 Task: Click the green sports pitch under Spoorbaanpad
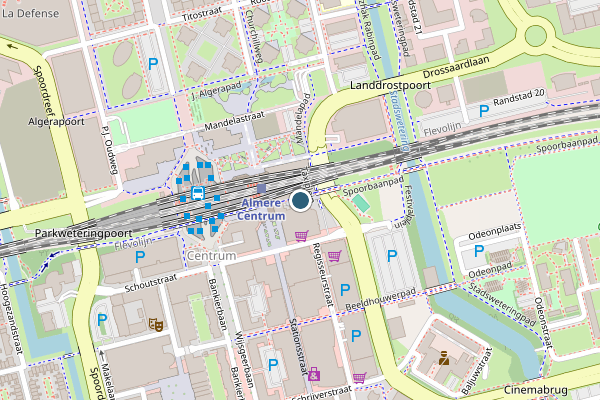[x=361, y=203]
